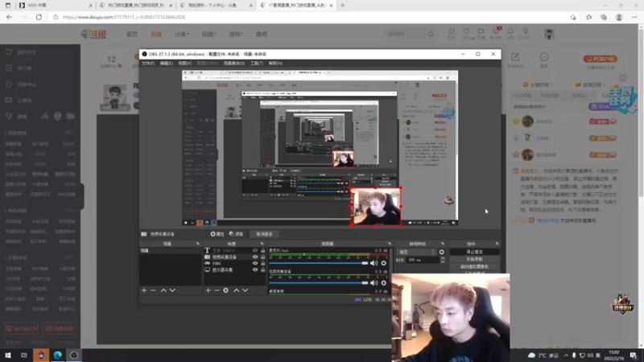Viewport: 644px width, 362px height.
Task: Toggle visibility of PUBG source
Action: [255, 263]
